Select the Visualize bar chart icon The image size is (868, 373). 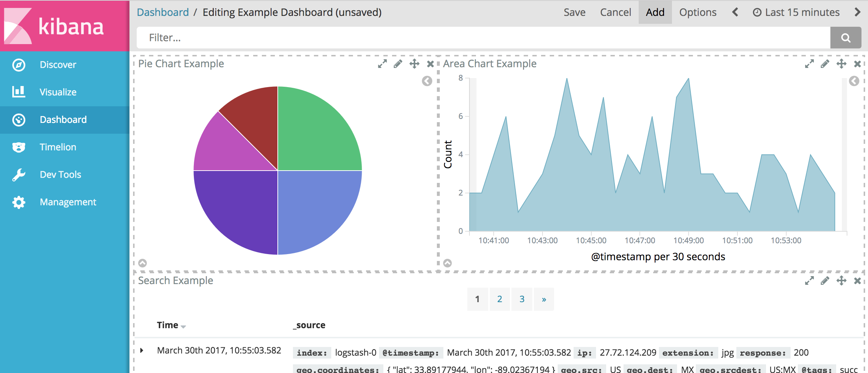[x=18, y=92]
